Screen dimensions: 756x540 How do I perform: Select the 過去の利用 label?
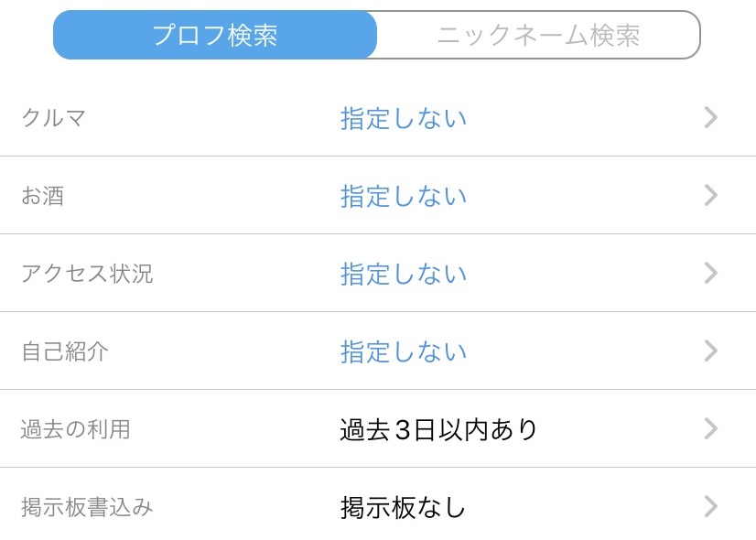pyautogui.click(x=76, y=429)
